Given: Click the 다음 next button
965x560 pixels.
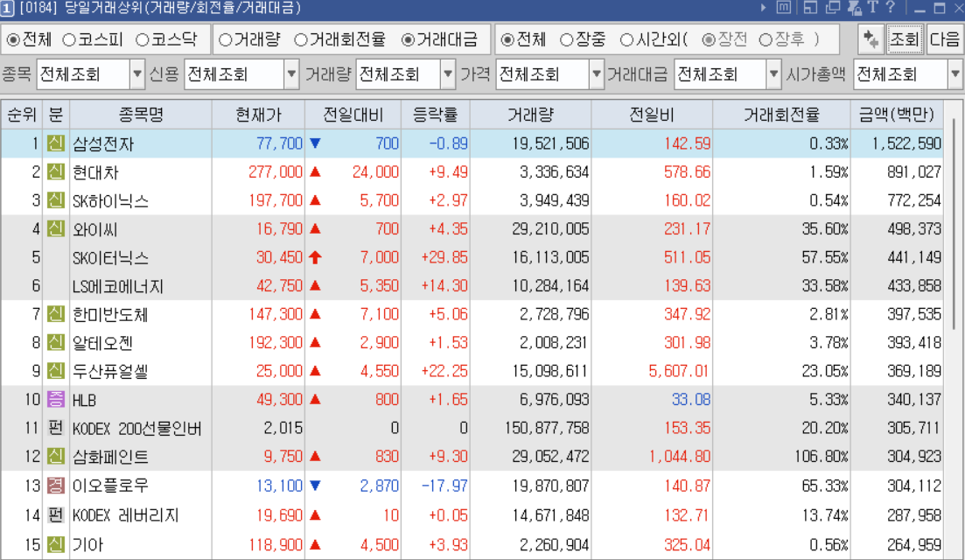Looking at the screenshot, I should (944, 39).
